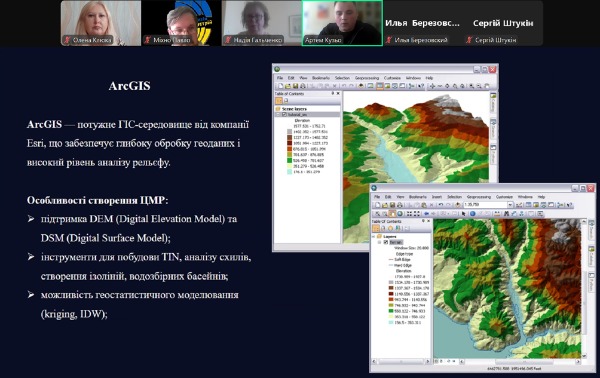
Task: Collapse the Layers group in ArcMap contents
Action: [373, 236]
